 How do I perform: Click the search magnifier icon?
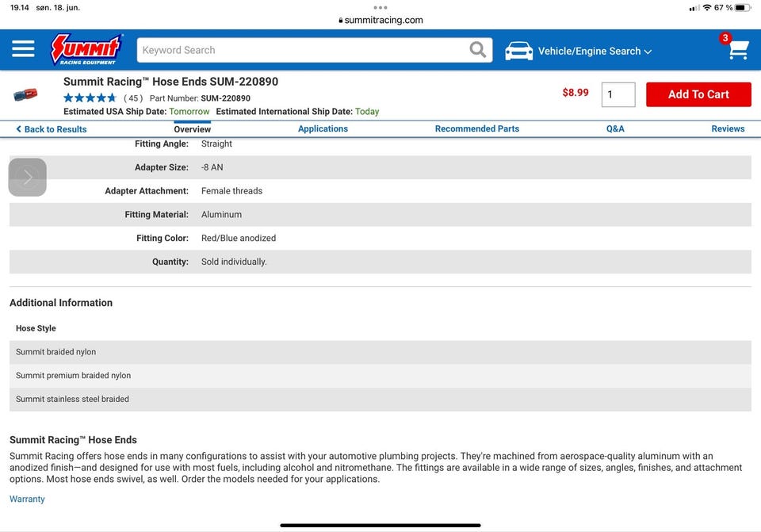point(477,49)
